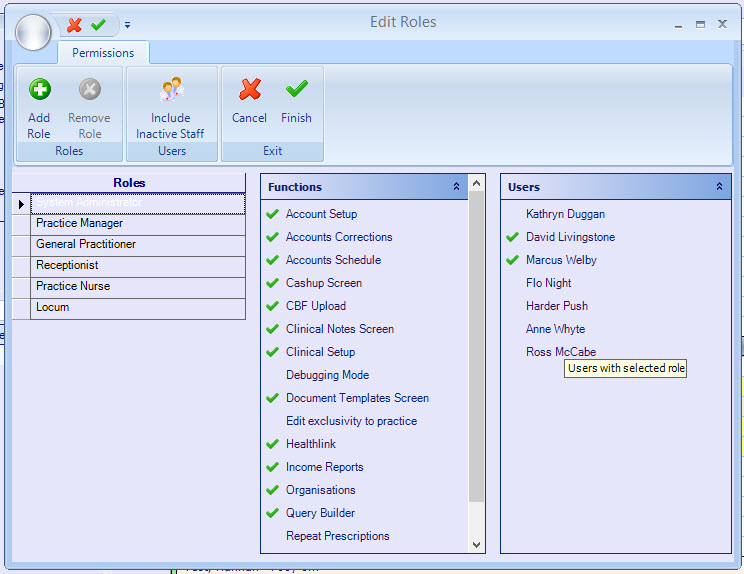Select the Receptionist role

click(x=138, y=265)
